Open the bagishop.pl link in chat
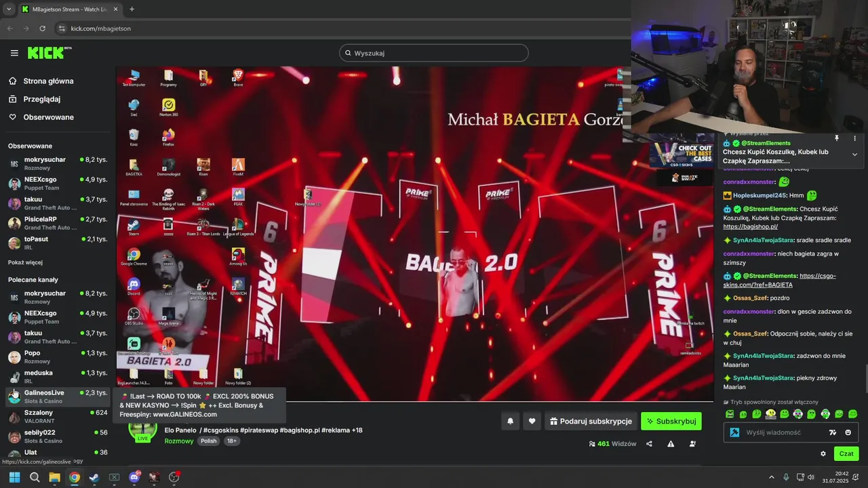Viewport: 868px width, 488px height. point(750,226)
